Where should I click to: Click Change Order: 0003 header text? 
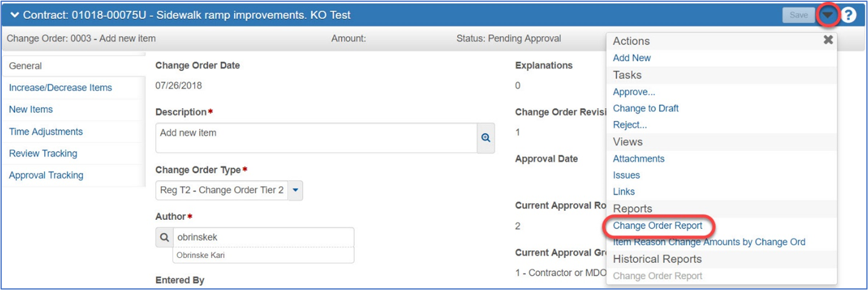tap(81, 39)
